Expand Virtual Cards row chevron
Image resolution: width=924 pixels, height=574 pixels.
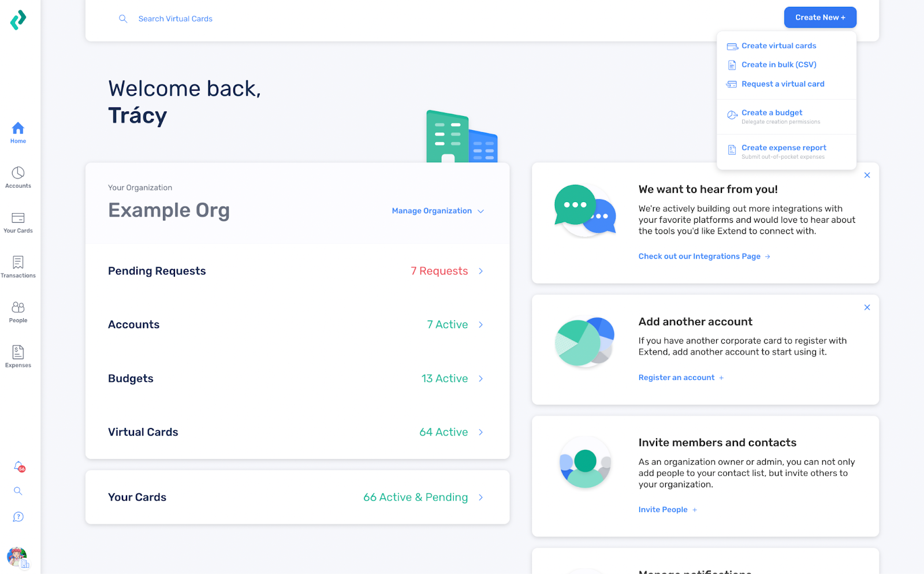(480, 432)
